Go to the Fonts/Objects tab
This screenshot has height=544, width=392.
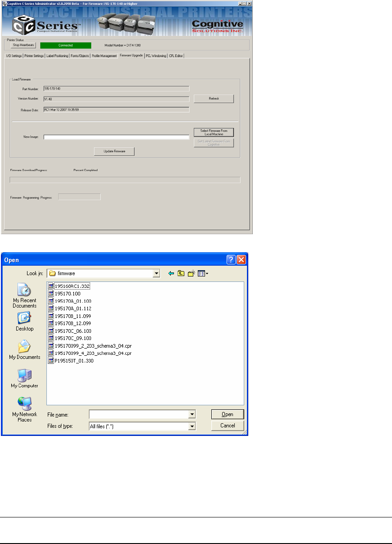(80, 56)
